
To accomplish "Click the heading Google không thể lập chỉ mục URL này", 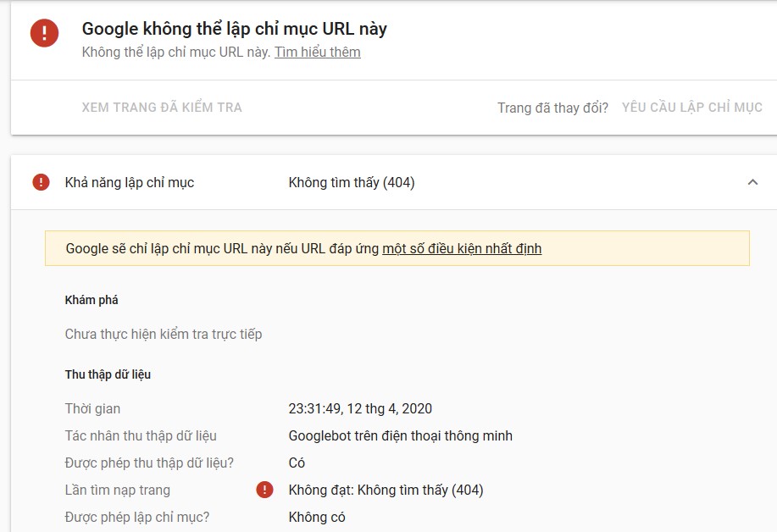I will [x=235, y=29].
